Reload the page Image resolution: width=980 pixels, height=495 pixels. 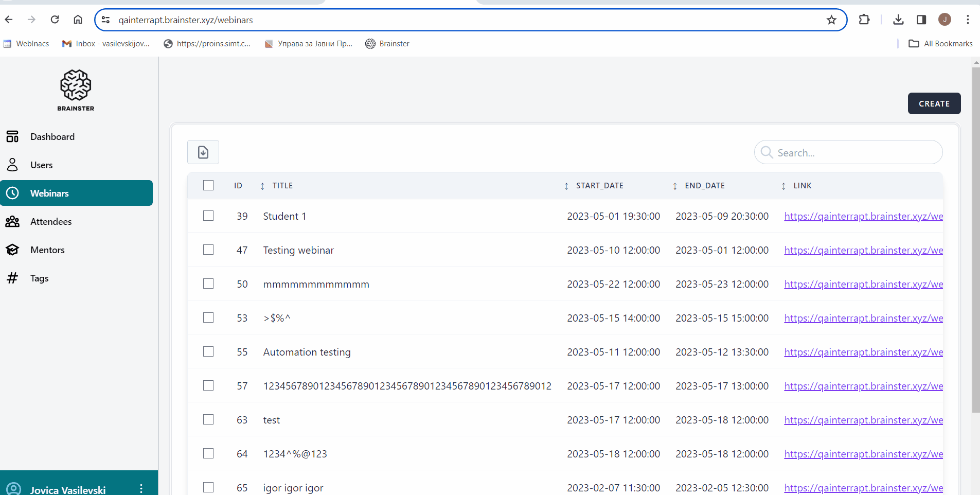pos(55,20)
